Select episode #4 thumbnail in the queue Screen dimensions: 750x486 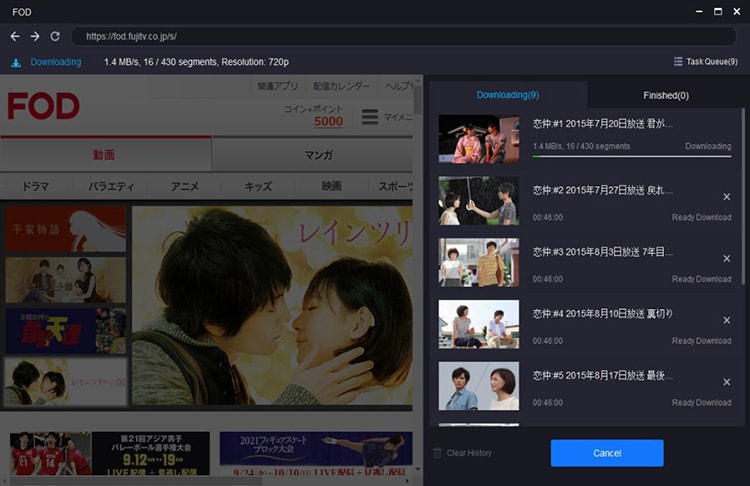479,324
